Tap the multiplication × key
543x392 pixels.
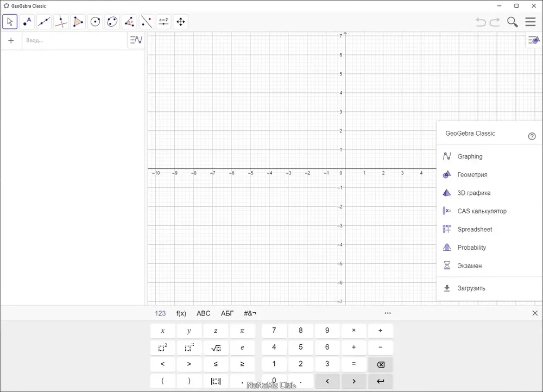click(x=353, y=331)
